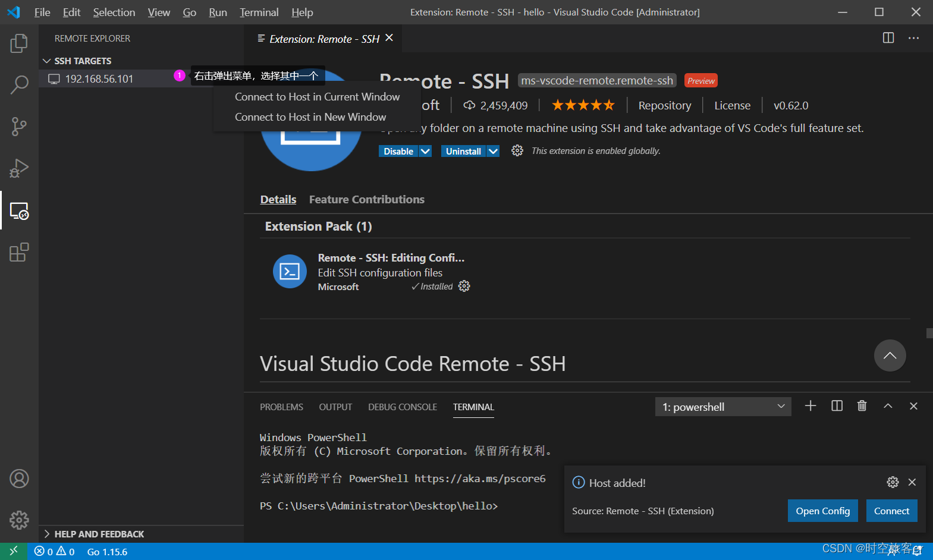Split the editor to the right
933x560 pixels.
click(x=888, y=38)
